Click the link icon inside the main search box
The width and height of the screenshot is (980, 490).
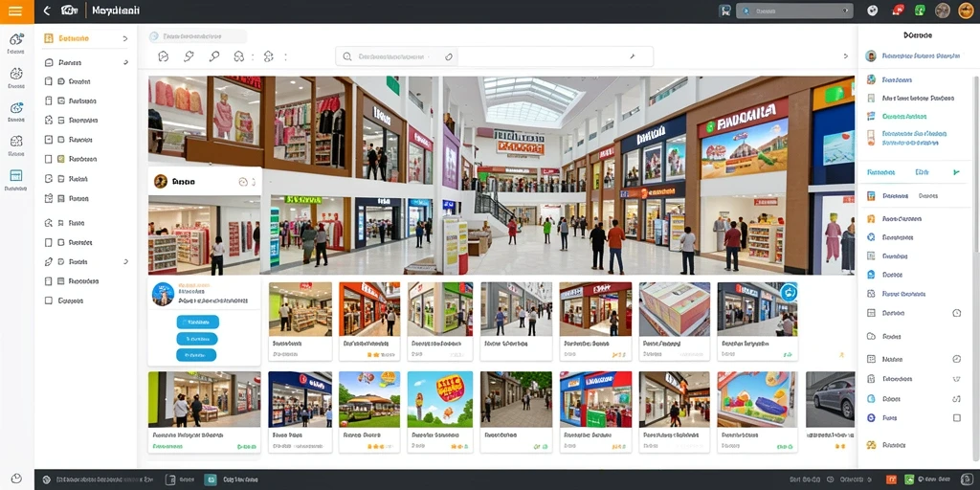[x=448, y=56]
